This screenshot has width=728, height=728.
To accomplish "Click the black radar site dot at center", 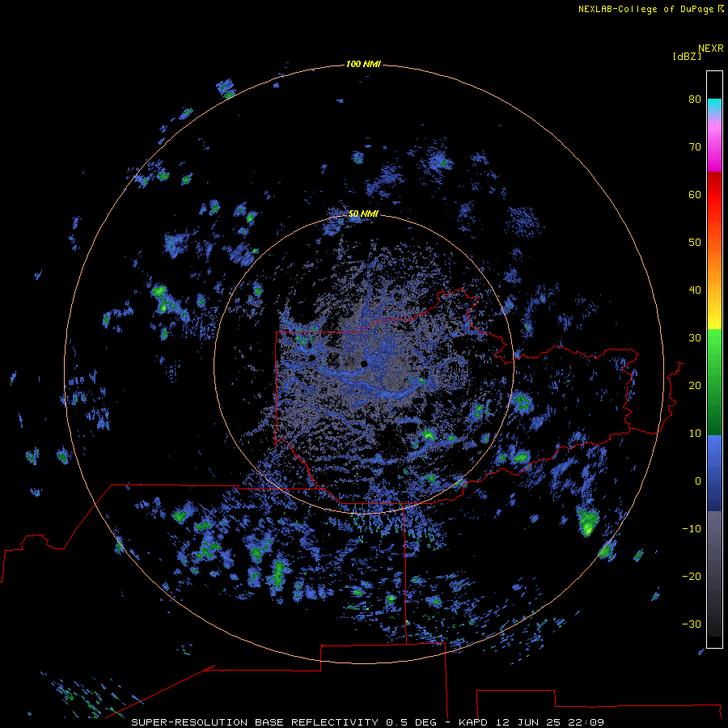I will coord(364,364).
